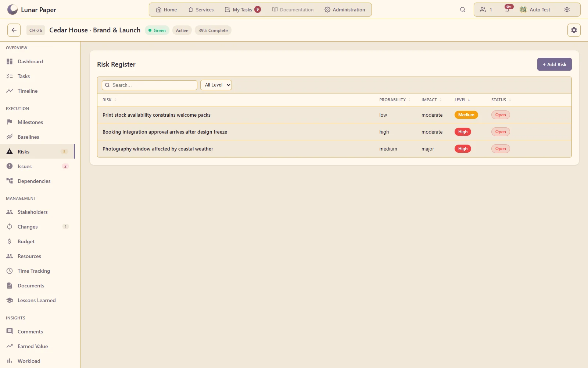Click the Risks count badge 3
This screenshot has width=588, height=368.
64,152
